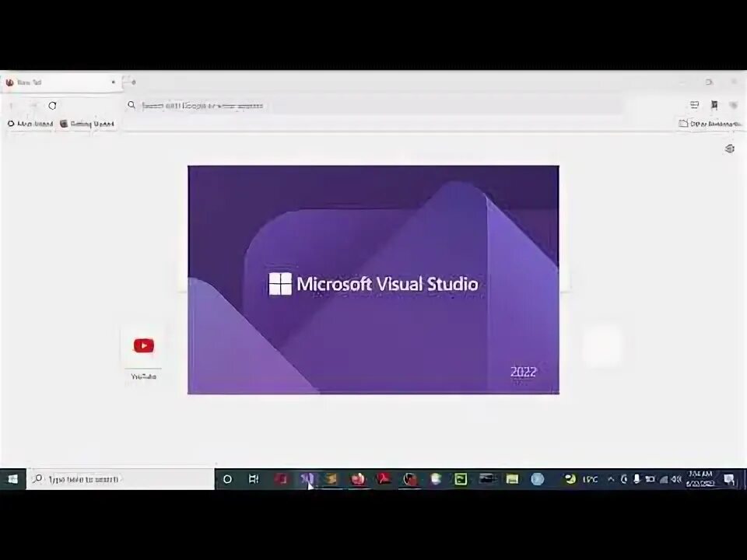Screen dimensions: 747x560
Task: Click the Visual Studio taskbar icon
Action: (x=307, y=479)
